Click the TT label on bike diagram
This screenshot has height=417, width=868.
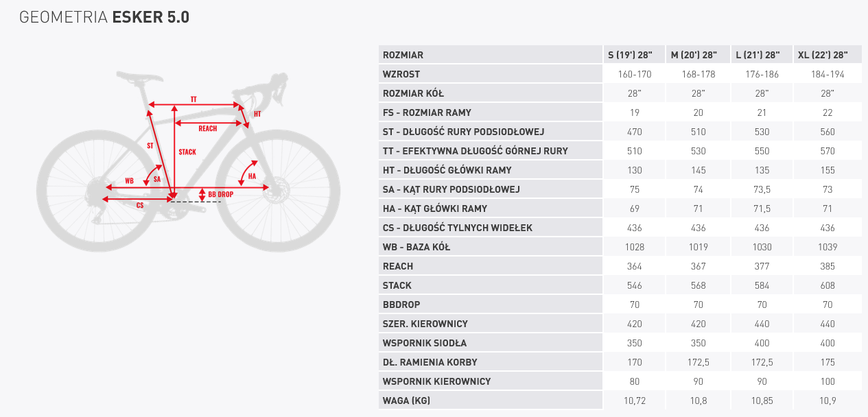click(x=193, y=100)
